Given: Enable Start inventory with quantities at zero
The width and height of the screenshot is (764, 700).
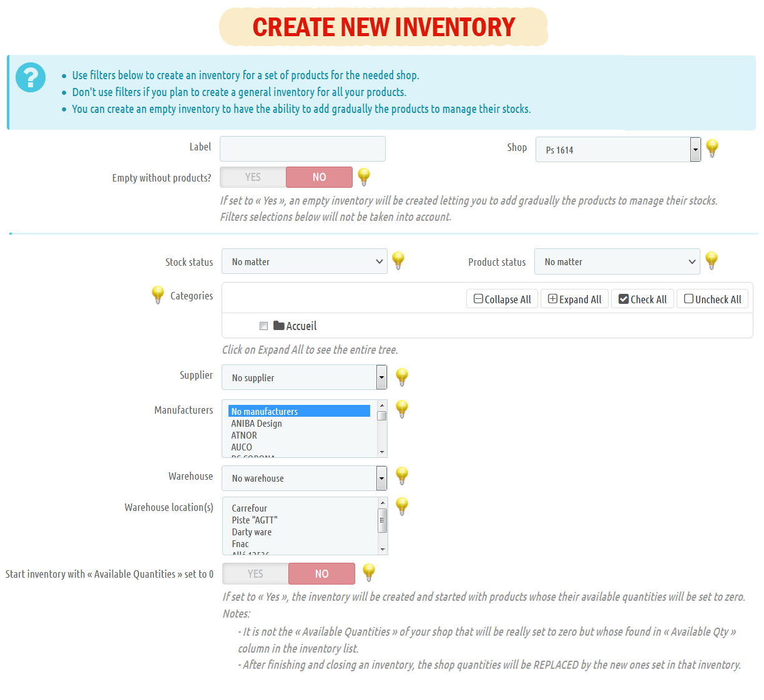Looking at the screenshot, I should pyautogui.click(x=255, y=574).
